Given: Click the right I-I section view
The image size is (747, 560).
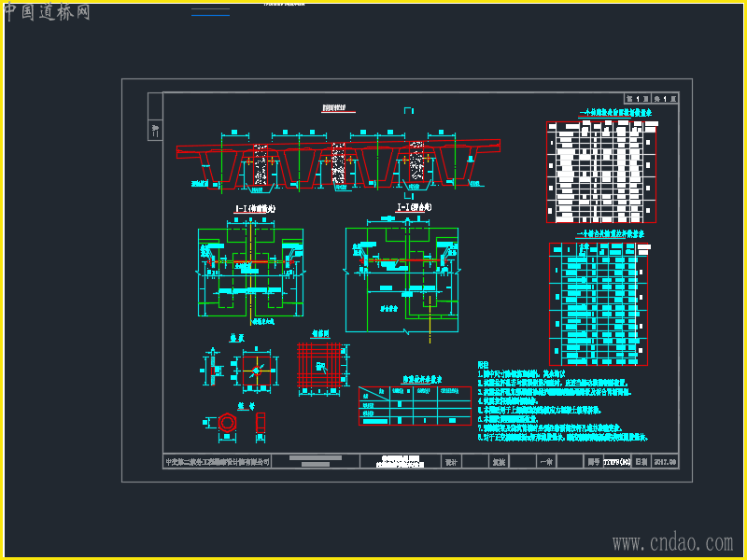Looking at the screenshot, I should click(400, 278).
